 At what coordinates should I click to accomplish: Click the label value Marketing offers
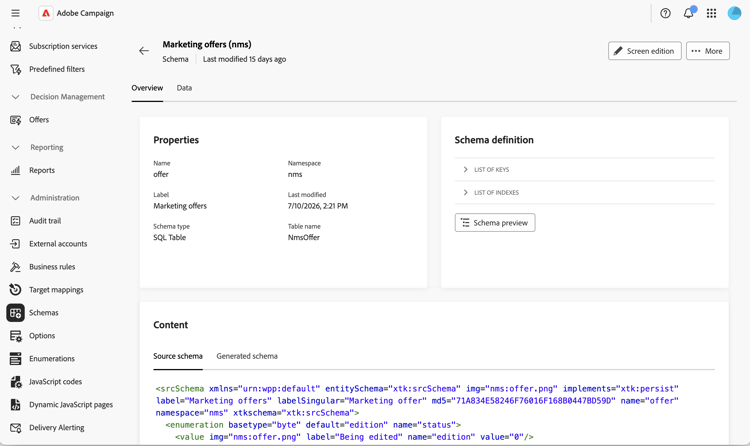[x=180, y=206]
